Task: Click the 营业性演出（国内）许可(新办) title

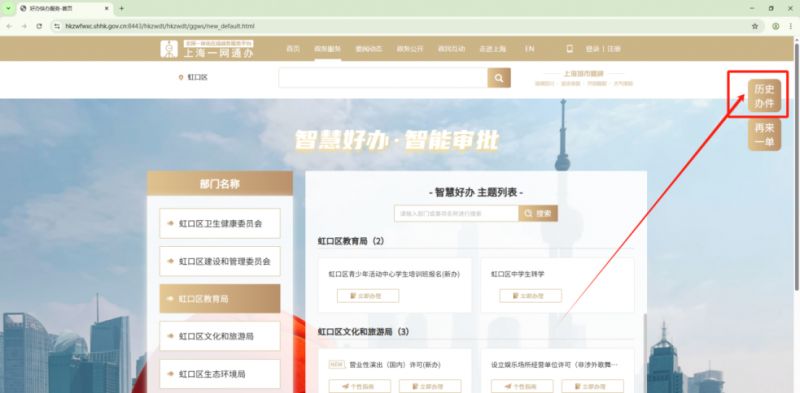Action: coord(395,365)
